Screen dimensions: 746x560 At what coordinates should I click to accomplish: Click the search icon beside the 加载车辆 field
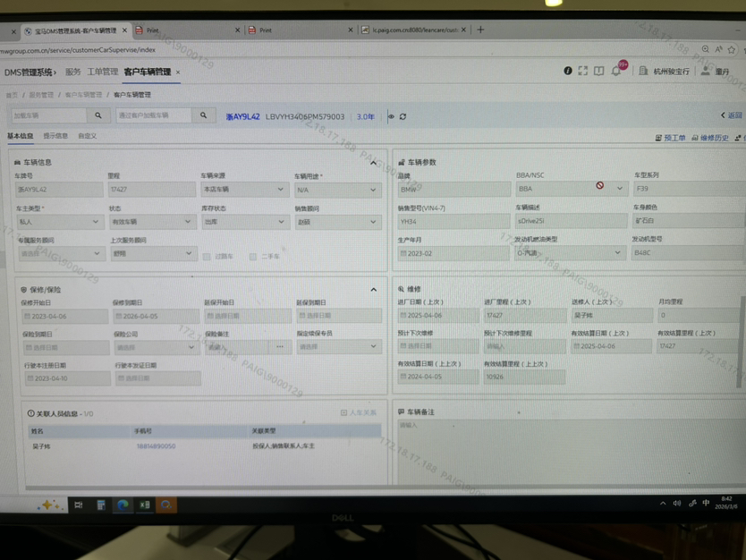coord(98,115)
